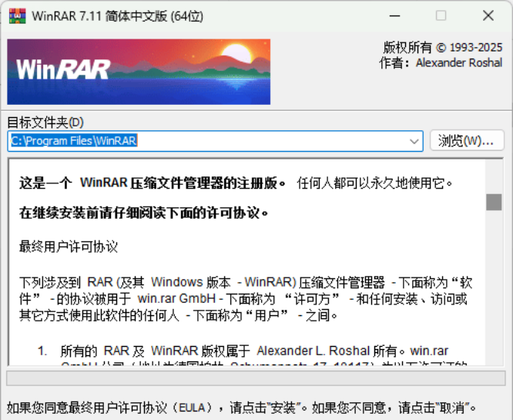Image resolution: width=513 pixels, height=420 pixels.
Task: Click the EULA instruction text at bottom
Action: 241,408
